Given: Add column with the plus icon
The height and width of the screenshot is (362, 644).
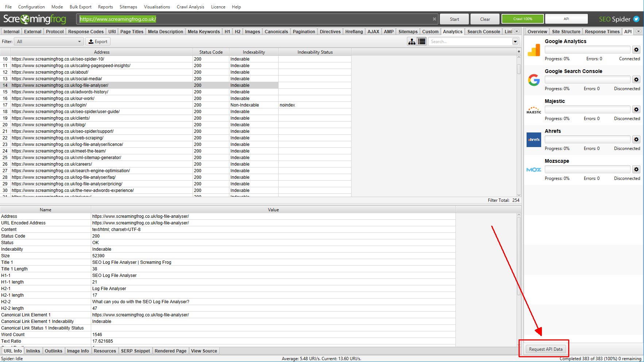Looking at the screenshot, I should point(519,52).
